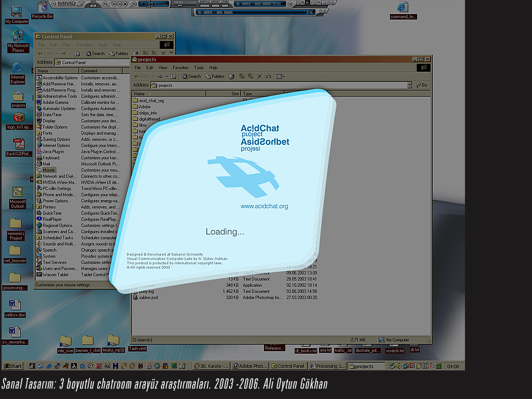Open the Favorites menu in projects window
This screenshot has width=532, height=399.
point(180,68)
